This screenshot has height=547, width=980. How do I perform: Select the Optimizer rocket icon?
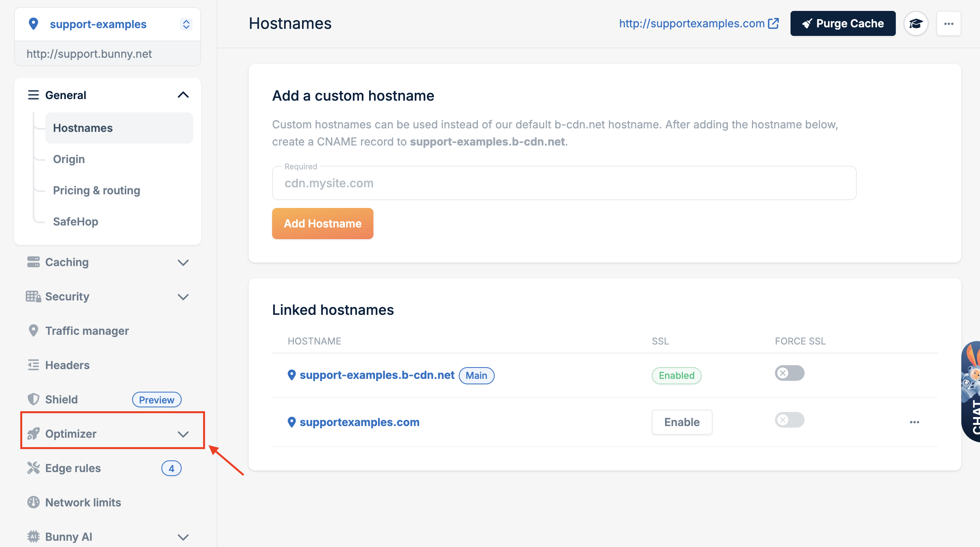tap(33, 433)
